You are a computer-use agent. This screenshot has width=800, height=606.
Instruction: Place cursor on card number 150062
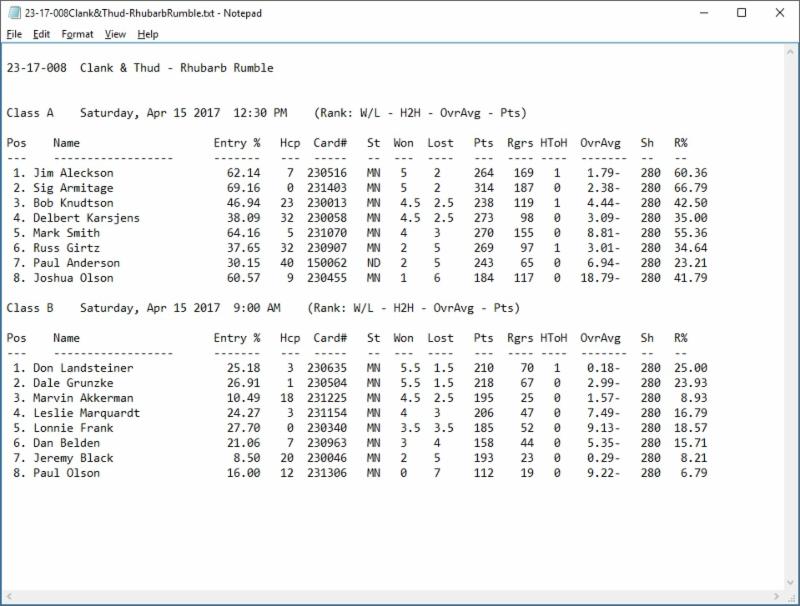[x=329, y=263]
